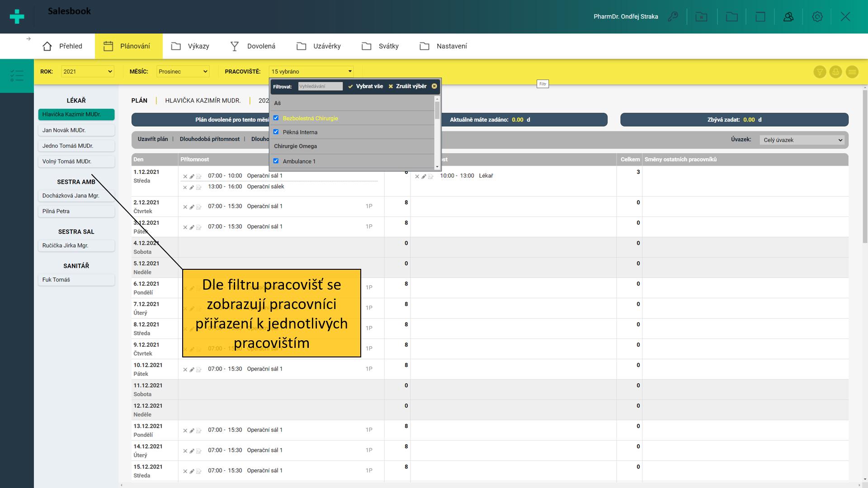Image resolution: width=868 pixels, height=488 pixels.
Task: Click the key icon in header
Action: pyautogui.click(x=673, y=17)
